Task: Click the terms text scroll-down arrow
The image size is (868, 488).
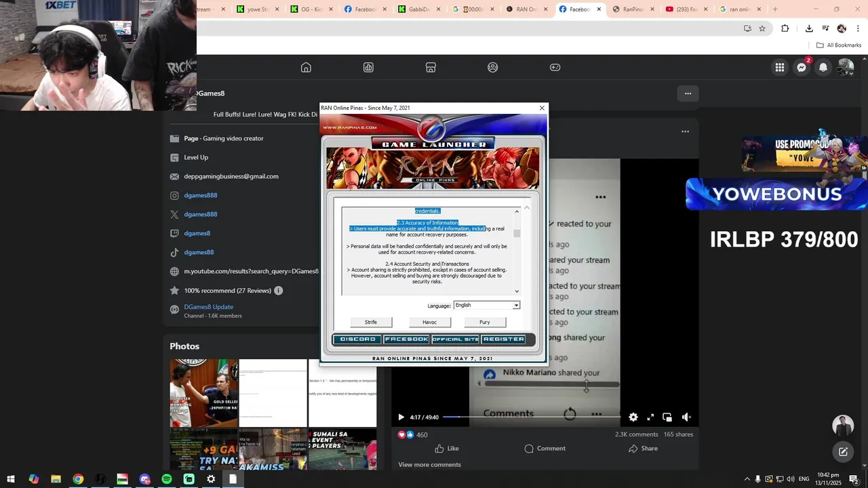Action: tap(517, 291)
